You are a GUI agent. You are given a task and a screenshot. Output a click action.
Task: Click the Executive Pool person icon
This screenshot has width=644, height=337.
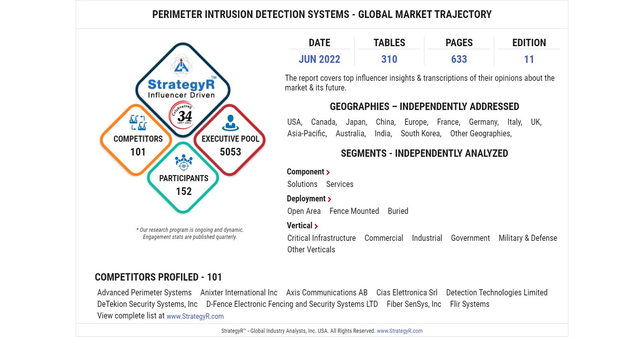(230, 123)
